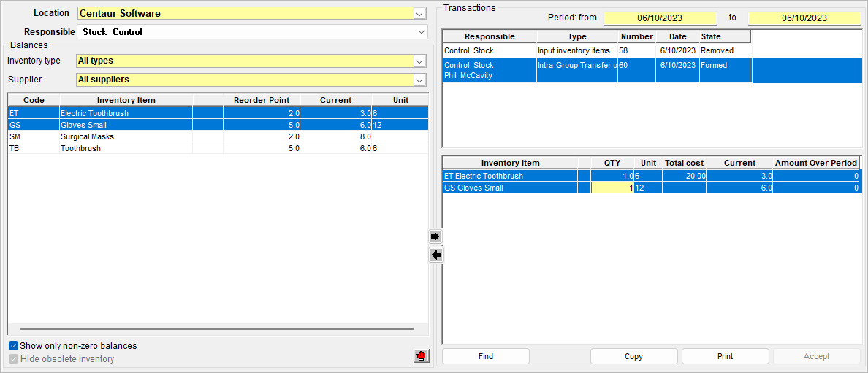868x373 pixels.
Task: Click the balances list horizontal scrollbar
Action: click(x=218, y=329)
